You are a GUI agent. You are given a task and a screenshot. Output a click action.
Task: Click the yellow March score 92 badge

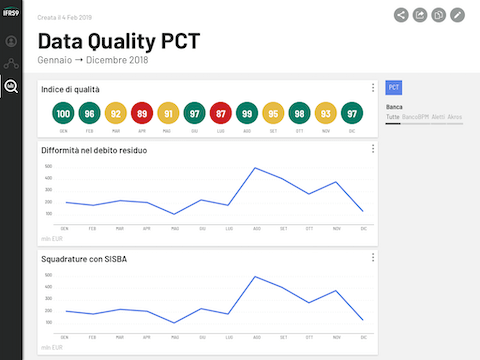point(116,113)
